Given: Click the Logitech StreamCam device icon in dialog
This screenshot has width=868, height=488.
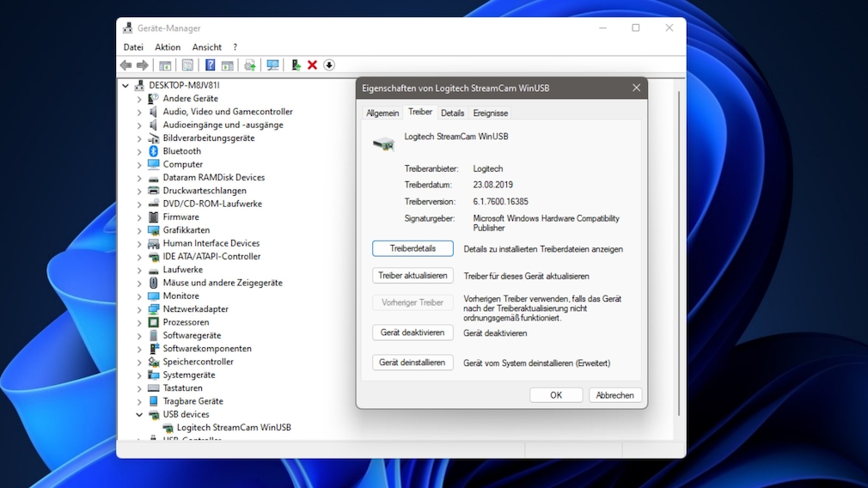Looking at the screenshot, I should coord(383,143).
